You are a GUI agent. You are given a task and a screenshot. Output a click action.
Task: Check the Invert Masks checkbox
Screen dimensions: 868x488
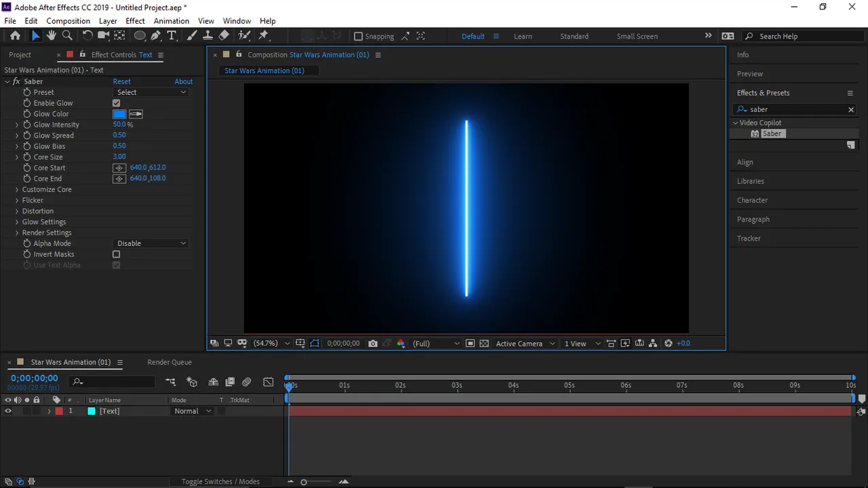coord(116,254)
